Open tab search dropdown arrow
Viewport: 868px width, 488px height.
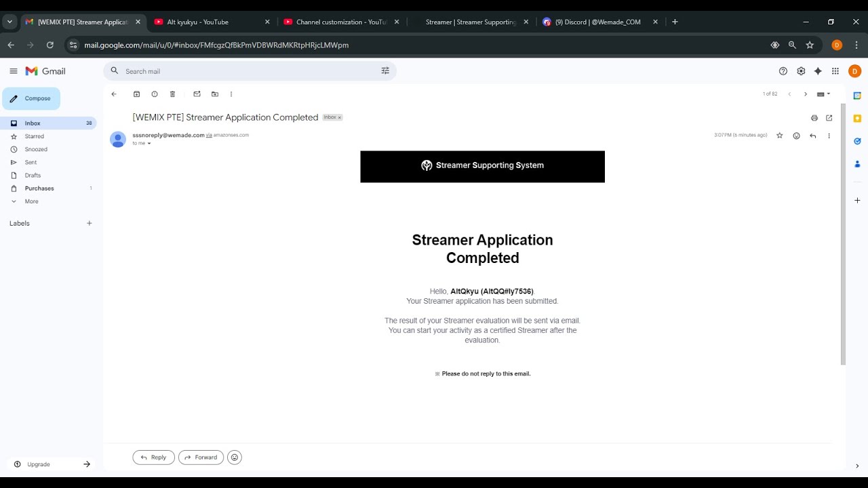9,22
